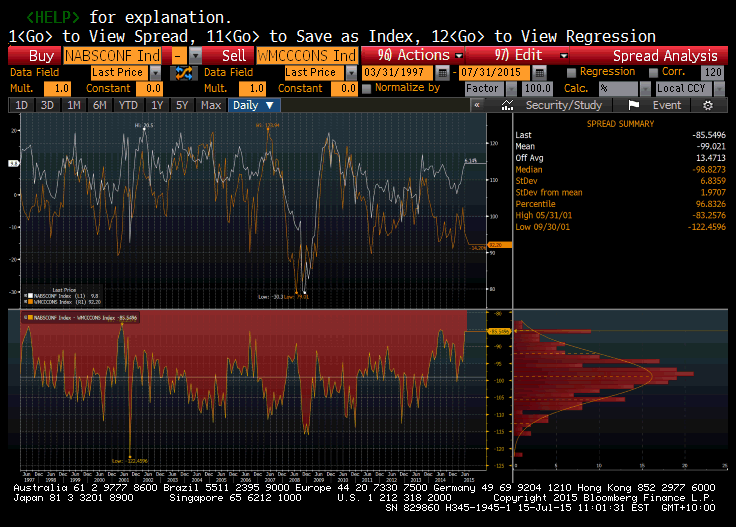Check the Normalize by option
Viewport: 736px width, 527px height.
[x=366, y=89]
